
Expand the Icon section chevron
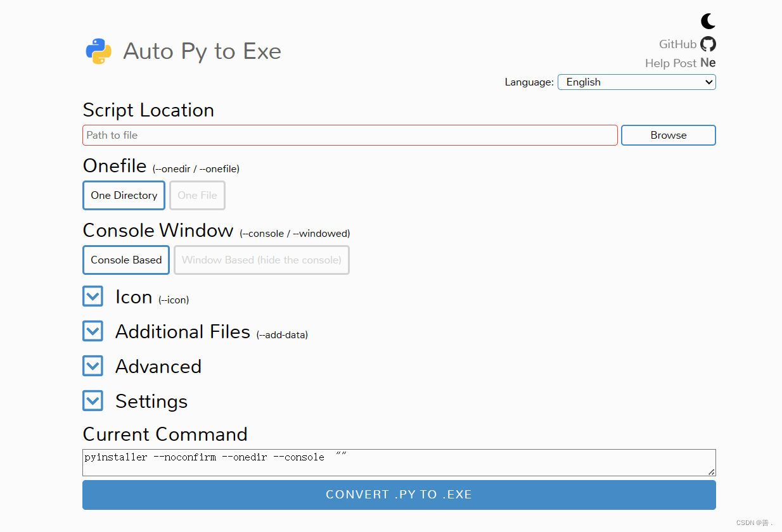point(93,296)
